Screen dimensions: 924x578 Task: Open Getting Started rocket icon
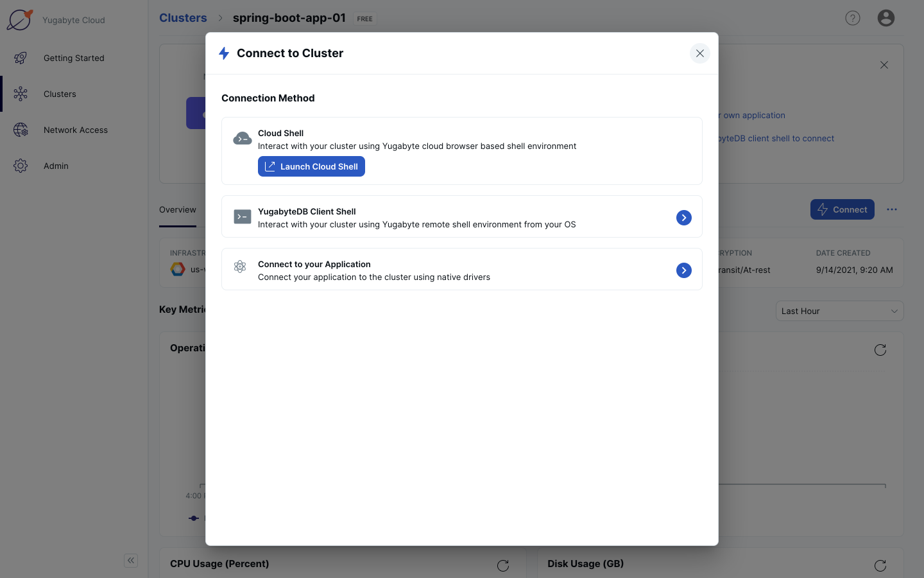click(21, 58)
